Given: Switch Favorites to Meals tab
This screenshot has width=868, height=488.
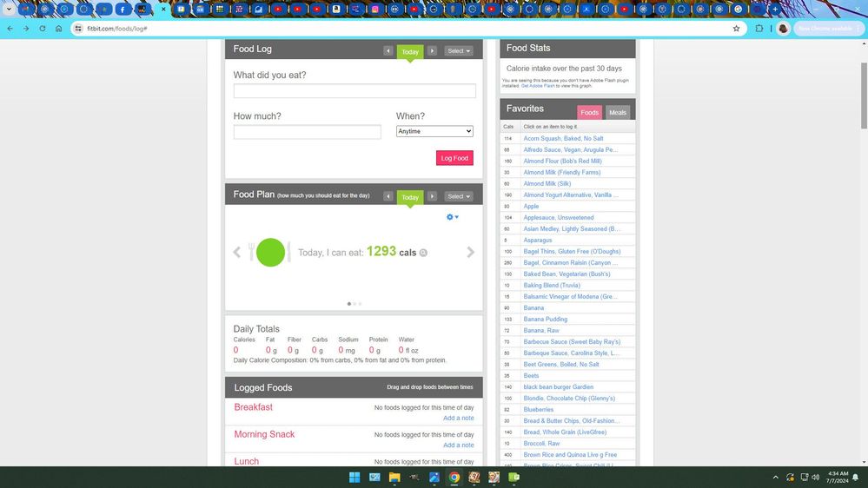Looking at the screenshot, I should [x=618, y=112].
